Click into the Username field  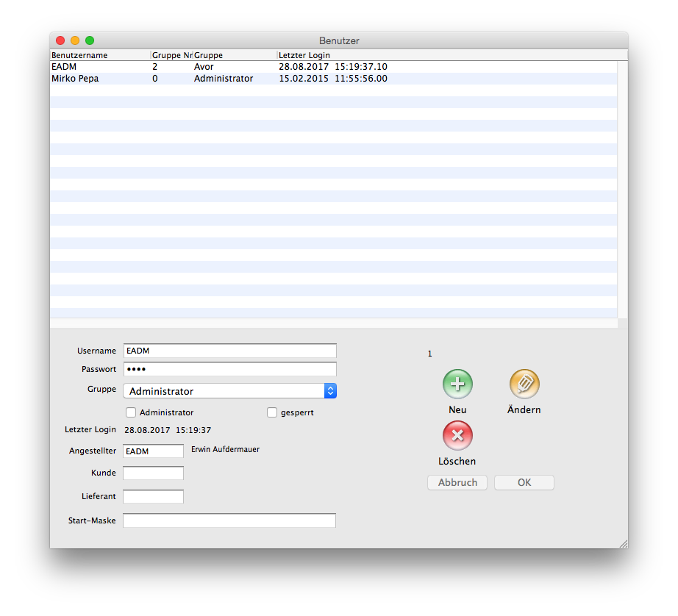coord(229,351)
